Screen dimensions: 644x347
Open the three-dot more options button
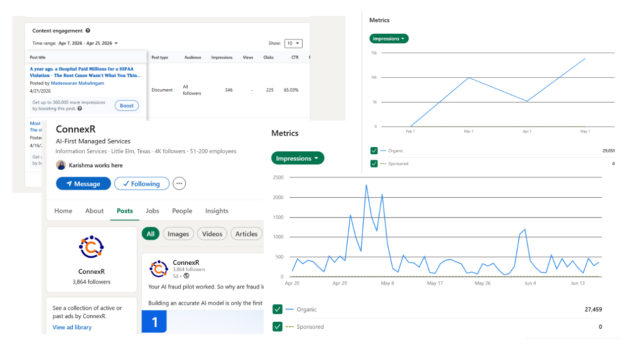pos(179,183)
